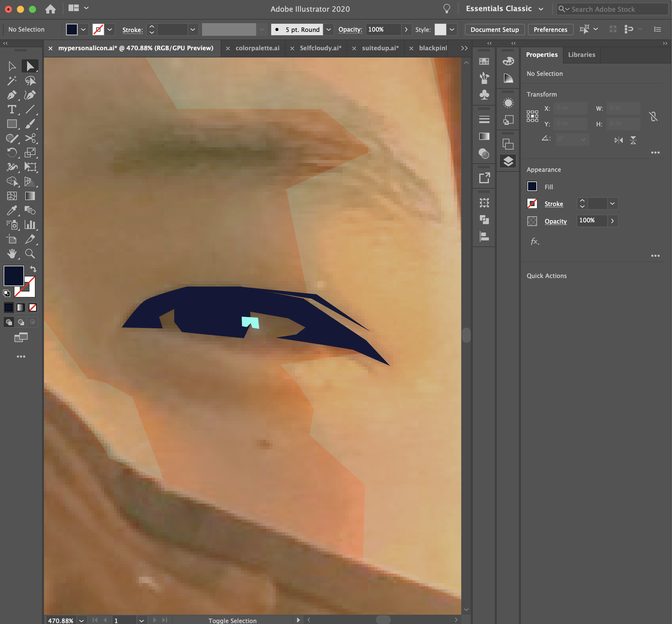Toggle constrain width and height proportions
Viewport: 672px width, 624px height.
pos(653,116)
